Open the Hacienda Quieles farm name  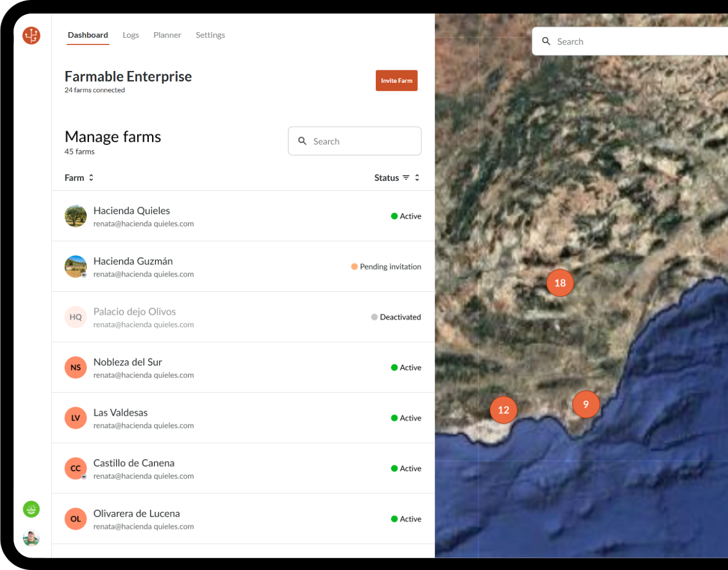[132, 211]
